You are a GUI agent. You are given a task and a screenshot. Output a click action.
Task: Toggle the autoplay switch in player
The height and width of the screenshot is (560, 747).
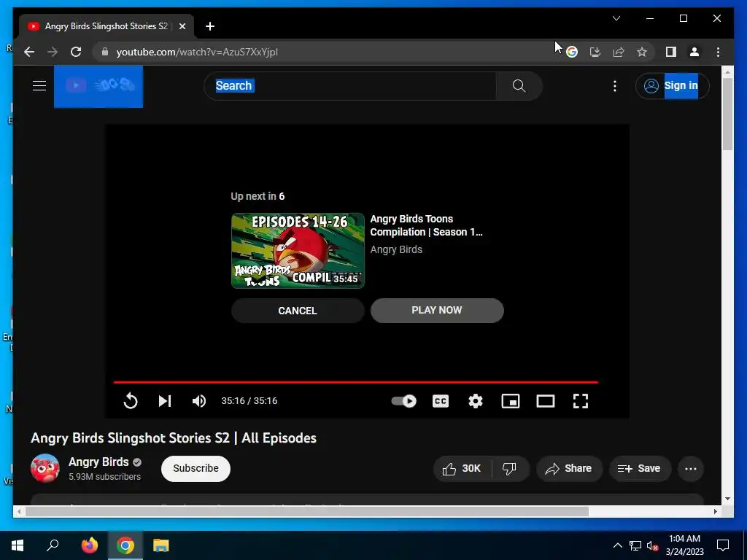(403, 401)
